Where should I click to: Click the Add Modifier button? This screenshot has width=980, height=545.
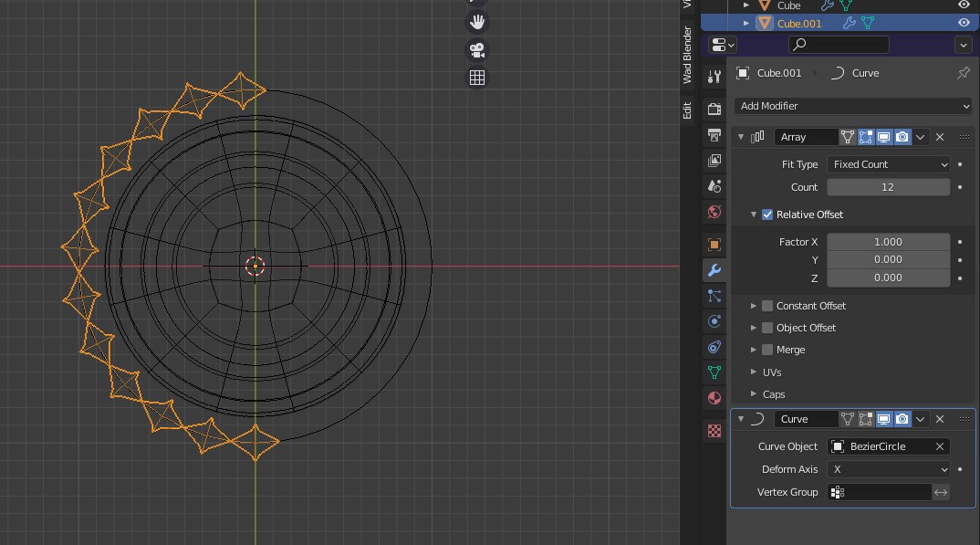coord(852,106)
